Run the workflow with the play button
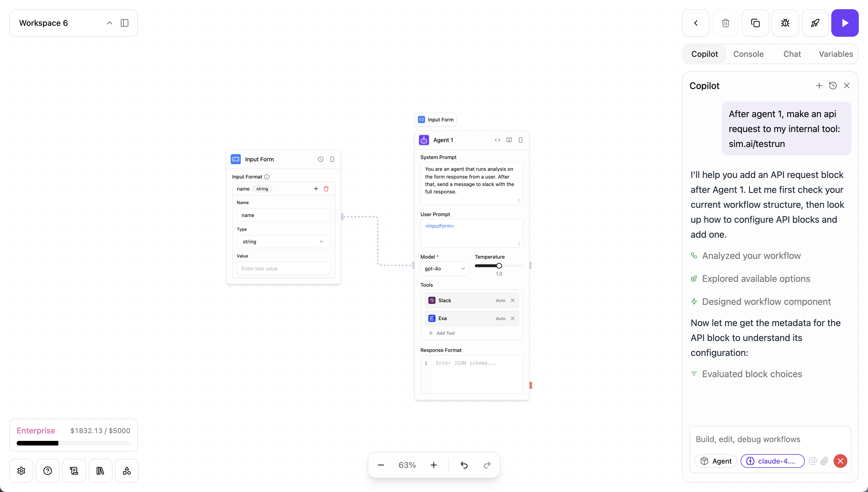Viewport: 868px width, 492px height. [x=844, y=23]
